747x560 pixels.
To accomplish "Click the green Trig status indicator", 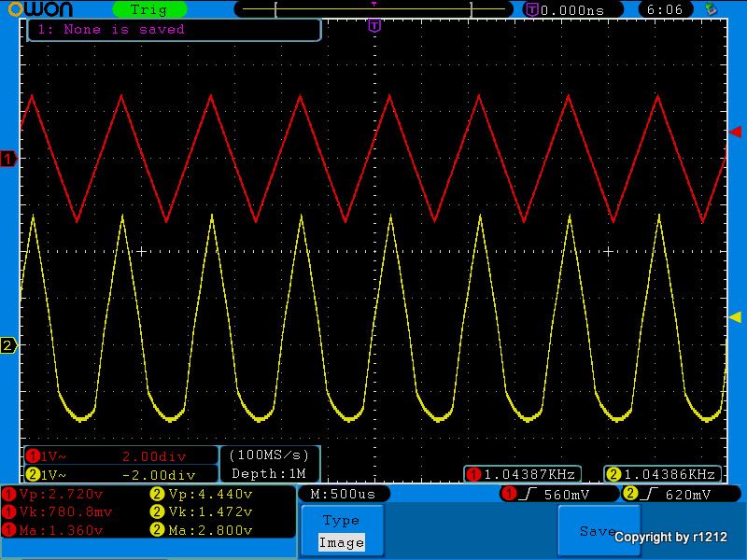I will pos(149,9).
